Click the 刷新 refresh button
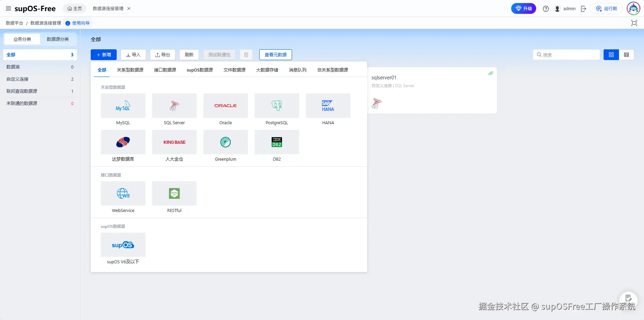The width and height of the screenshot is (644, 320). pos(189,55)
